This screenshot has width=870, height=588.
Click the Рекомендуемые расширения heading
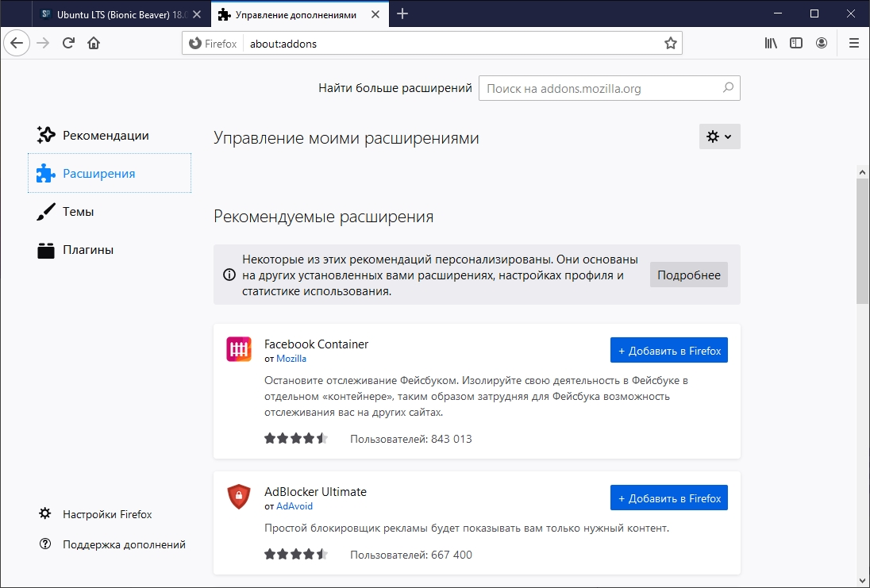click(324, 217)
